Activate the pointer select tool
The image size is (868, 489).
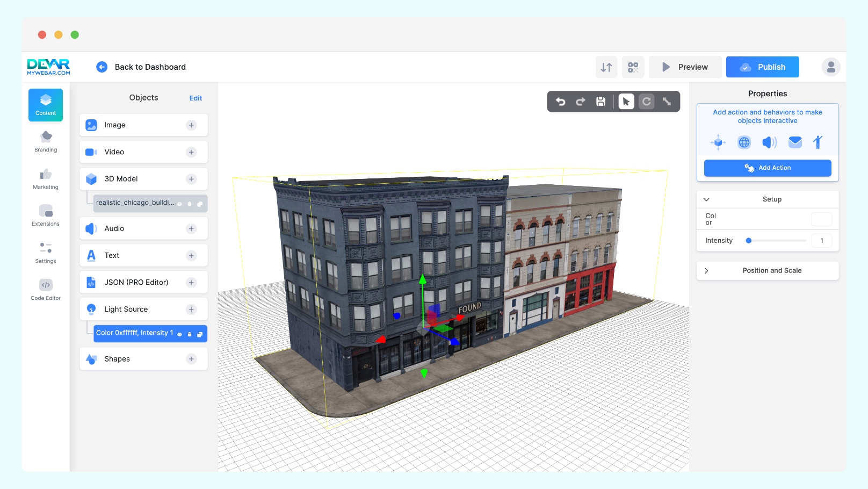point(626,102)
